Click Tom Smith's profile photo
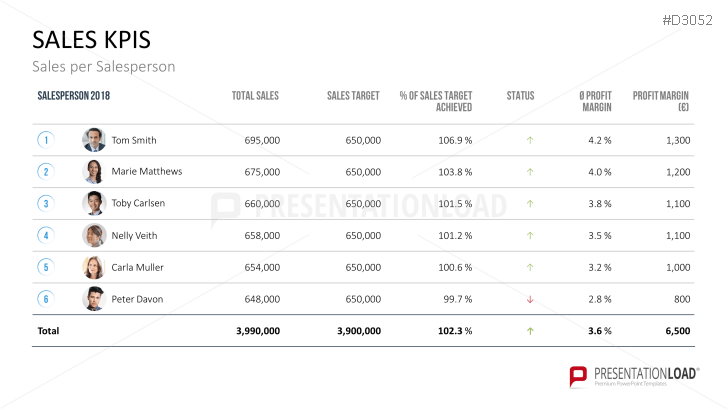Screen dimensions: 727x409 (x=94, y=140)
